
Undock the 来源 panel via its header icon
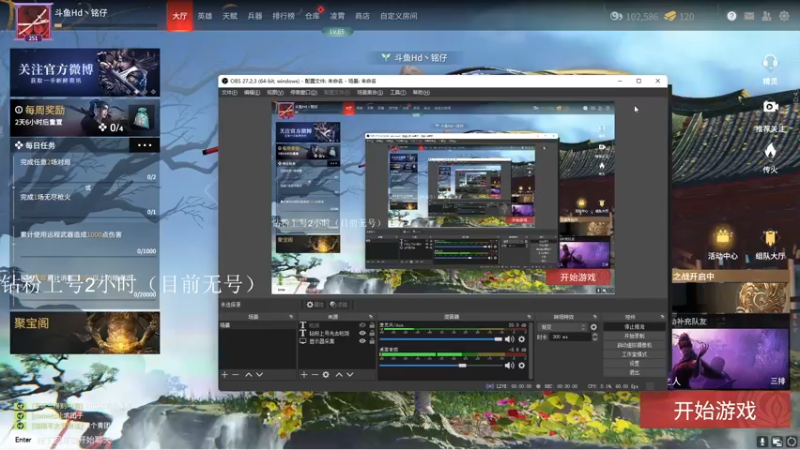(x=370, y=317)
